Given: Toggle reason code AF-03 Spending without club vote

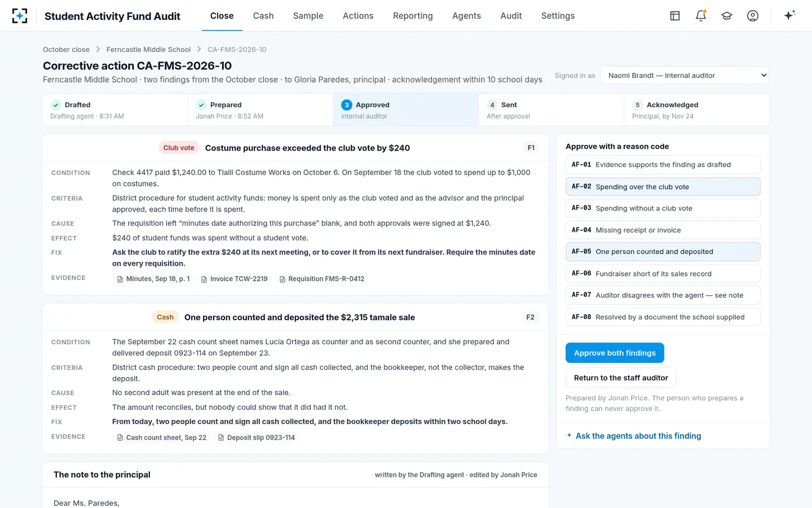Looking at the screenshot, I should 663,208.
